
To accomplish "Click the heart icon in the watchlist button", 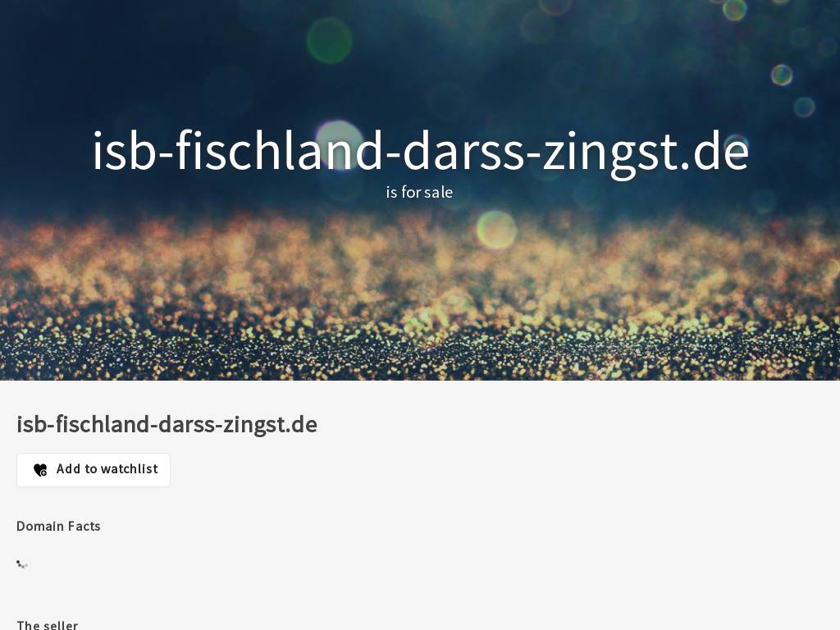I will 40,470.
